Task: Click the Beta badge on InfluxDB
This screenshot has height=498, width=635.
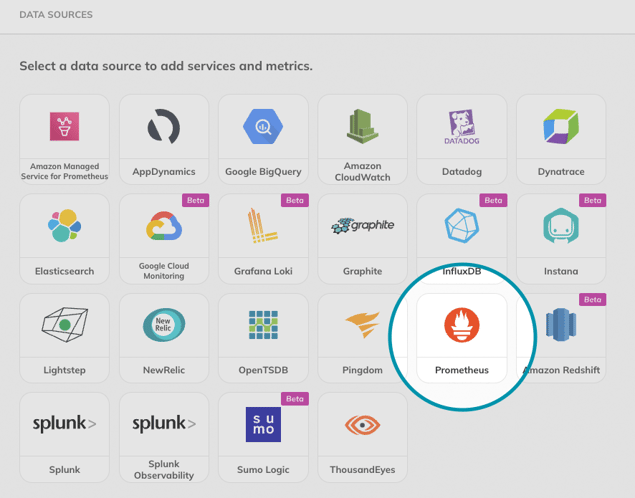Action: pos(493,200)
